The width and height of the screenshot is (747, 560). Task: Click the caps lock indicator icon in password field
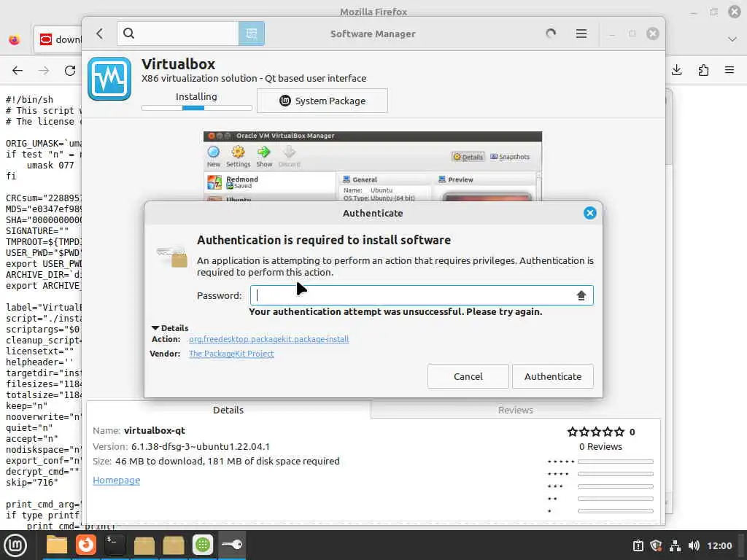(x=581, y=296)
